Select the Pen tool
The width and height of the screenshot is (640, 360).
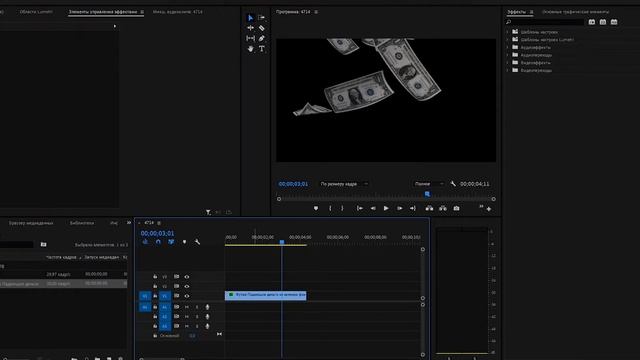coord(262,38)
